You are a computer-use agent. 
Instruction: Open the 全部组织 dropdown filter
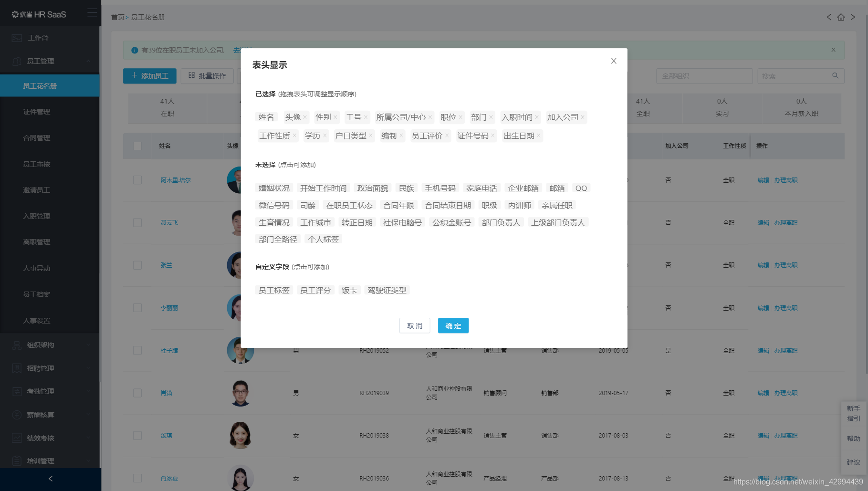pos(704,76)
